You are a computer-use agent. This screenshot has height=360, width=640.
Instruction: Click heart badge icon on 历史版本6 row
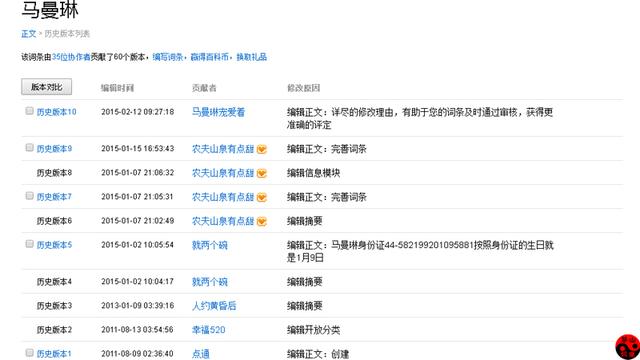click(262, 222)
